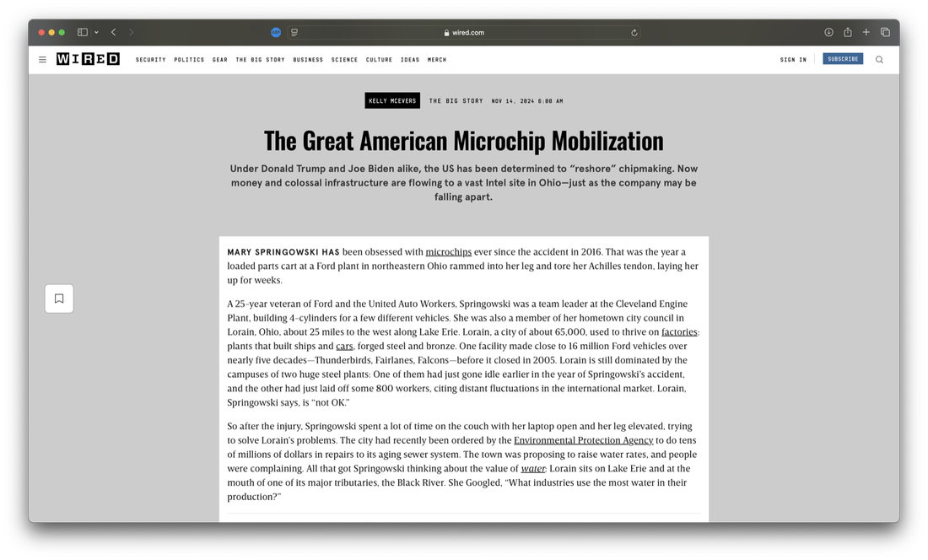Open the Merch section

[437, 60]
